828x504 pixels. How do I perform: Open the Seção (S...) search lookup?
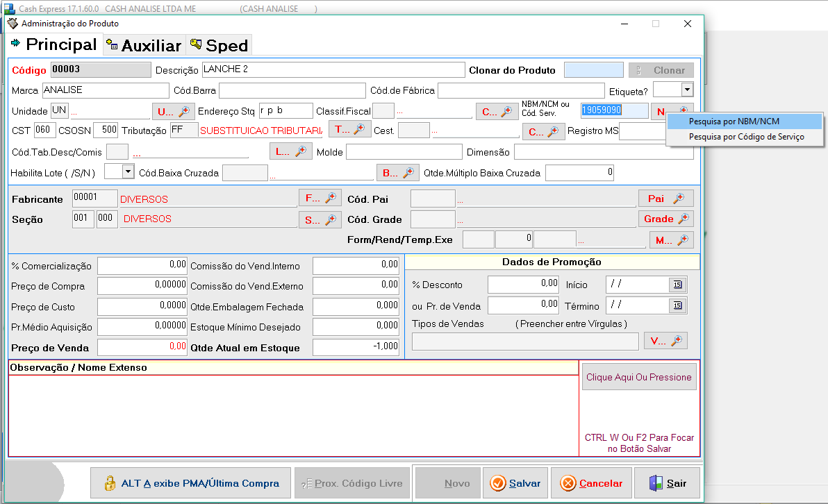coord(320,219)
